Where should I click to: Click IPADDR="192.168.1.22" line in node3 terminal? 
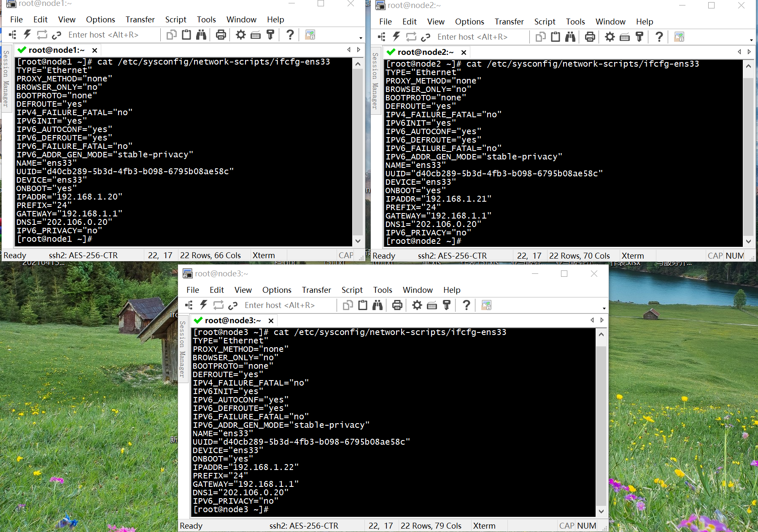(x=246, y=467)
